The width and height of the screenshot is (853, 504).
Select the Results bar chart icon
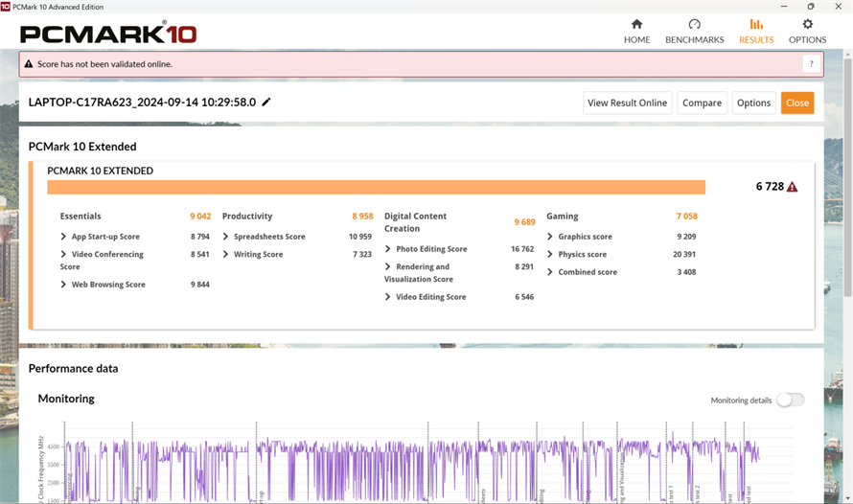click(756, 24)
